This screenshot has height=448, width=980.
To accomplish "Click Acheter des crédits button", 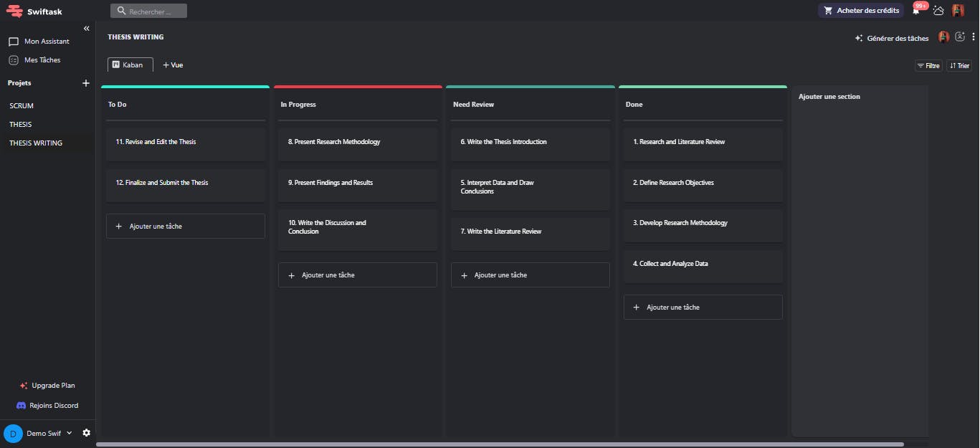I will pyautogui.click(x=861, y=11).
